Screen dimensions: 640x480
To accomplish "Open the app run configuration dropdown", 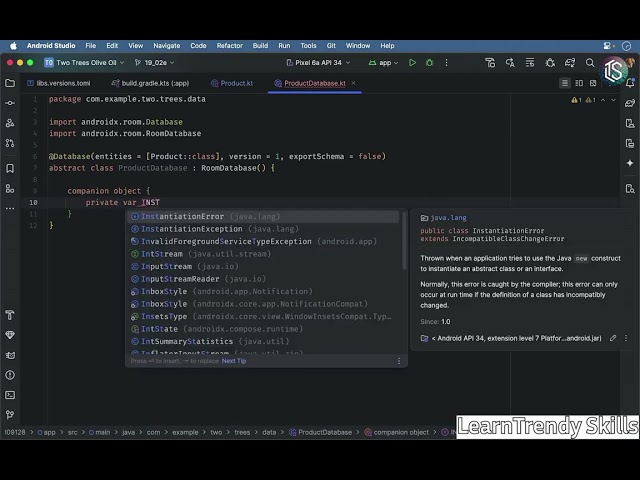I will [383, 62].
